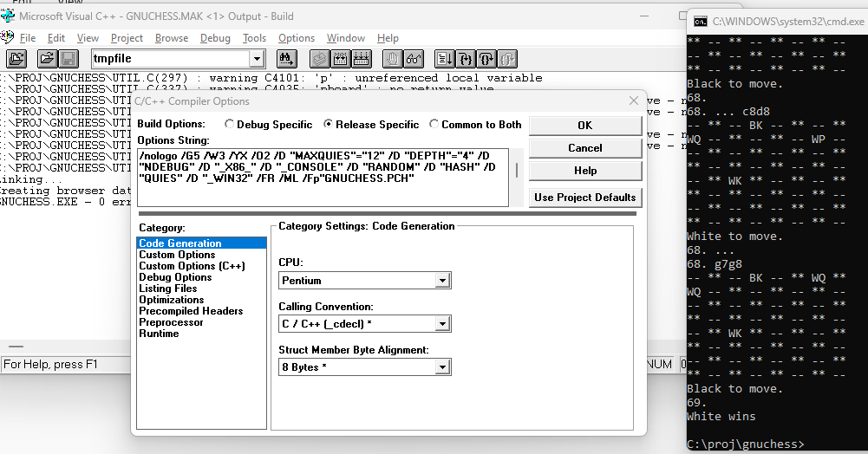Expand the Calling Convention dropdown
Image resolution: width=868 pixels, height=454 pixels.
(442, 324)
